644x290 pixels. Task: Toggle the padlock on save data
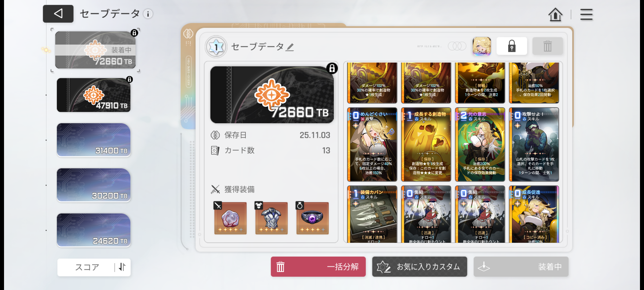click(x=512, y=46)
